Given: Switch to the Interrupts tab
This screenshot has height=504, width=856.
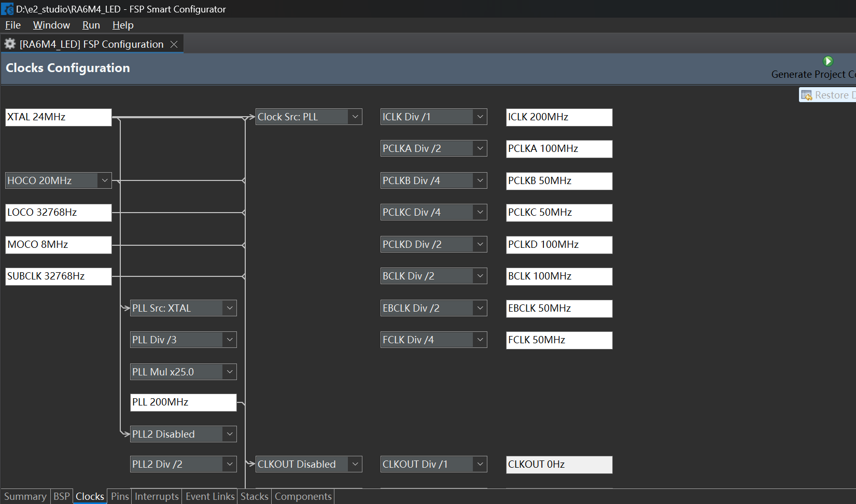Looking at the screenshot, I should pos(157,496).
